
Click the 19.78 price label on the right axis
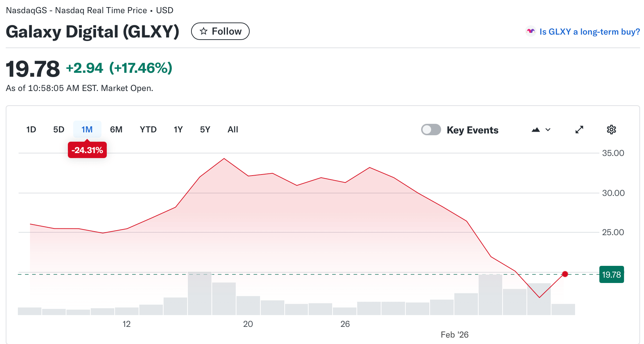[x=611, y=274]
